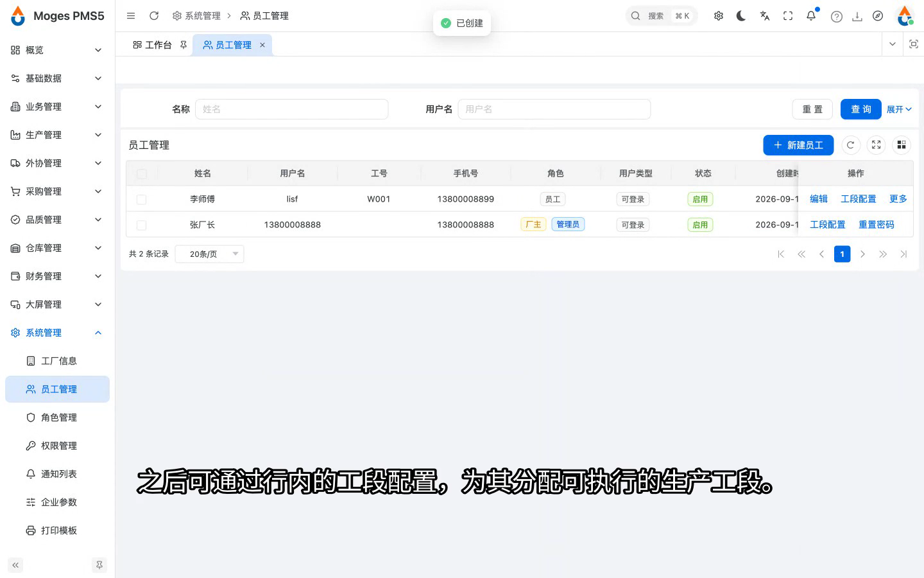Open the table column settings grid icon
This screenshot has height=578, width=924.
pyautogui.click(x=902, y=145)
